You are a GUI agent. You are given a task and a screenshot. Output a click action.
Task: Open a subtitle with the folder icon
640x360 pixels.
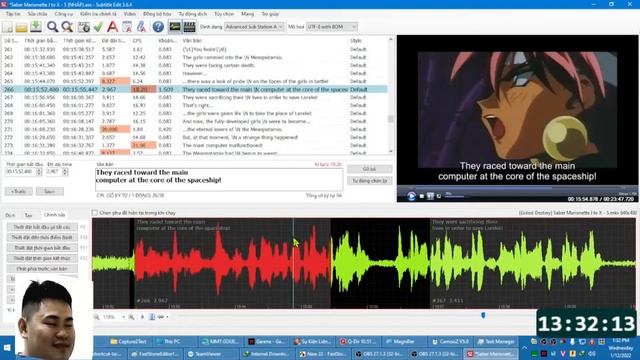click(21, 27)
